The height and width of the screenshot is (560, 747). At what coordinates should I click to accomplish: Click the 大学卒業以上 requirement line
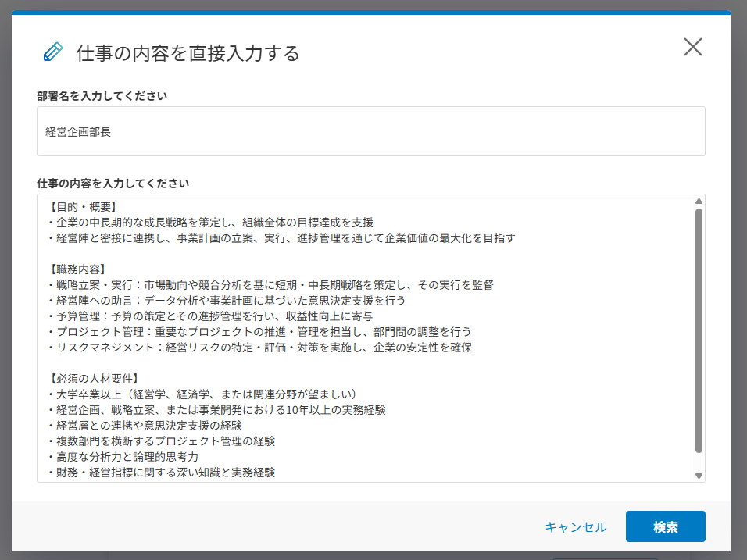pyautogui.click(x=202, y=394)
